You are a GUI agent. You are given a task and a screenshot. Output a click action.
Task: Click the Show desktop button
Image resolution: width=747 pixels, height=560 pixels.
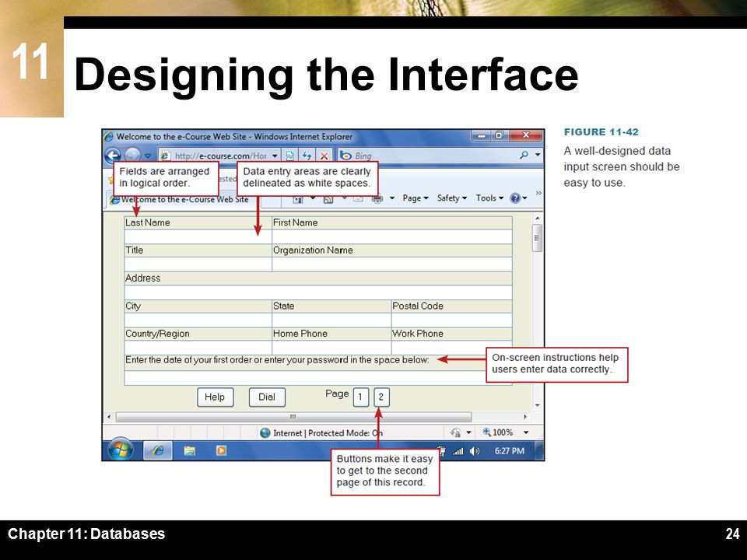click(x=539, y=450)
